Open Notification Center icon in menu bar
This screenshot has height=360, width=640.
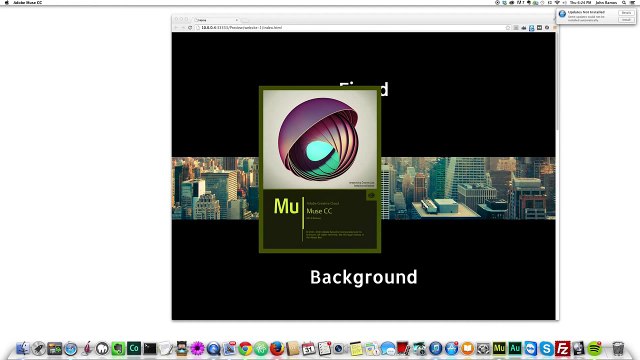click(633, 2)
